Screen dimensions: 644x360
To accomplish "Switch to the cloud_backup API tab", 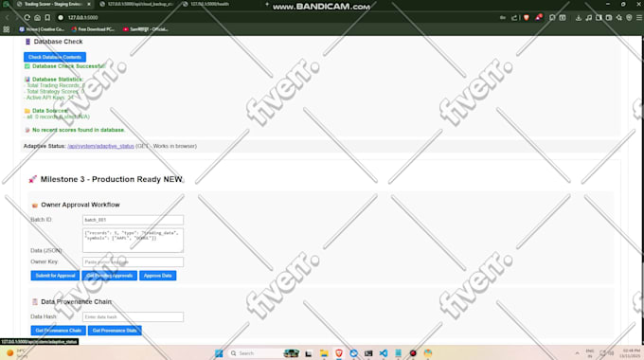I will tap(136, 4).
